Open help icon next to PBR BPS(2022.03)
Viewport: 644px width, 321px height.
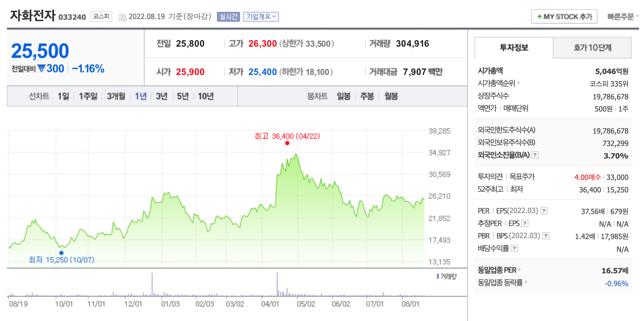coord(546,236)
